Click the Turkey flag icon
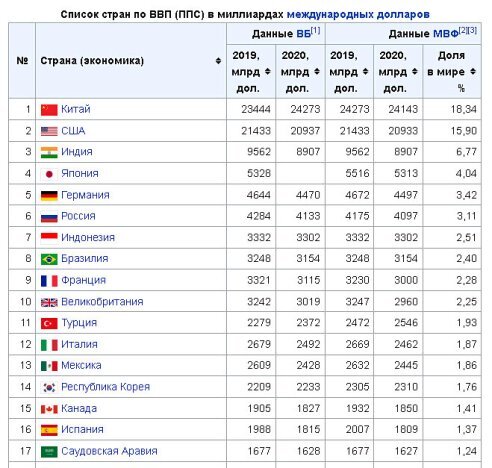Image resolution: width=492 pixels, height=468 pixels. 49,323
